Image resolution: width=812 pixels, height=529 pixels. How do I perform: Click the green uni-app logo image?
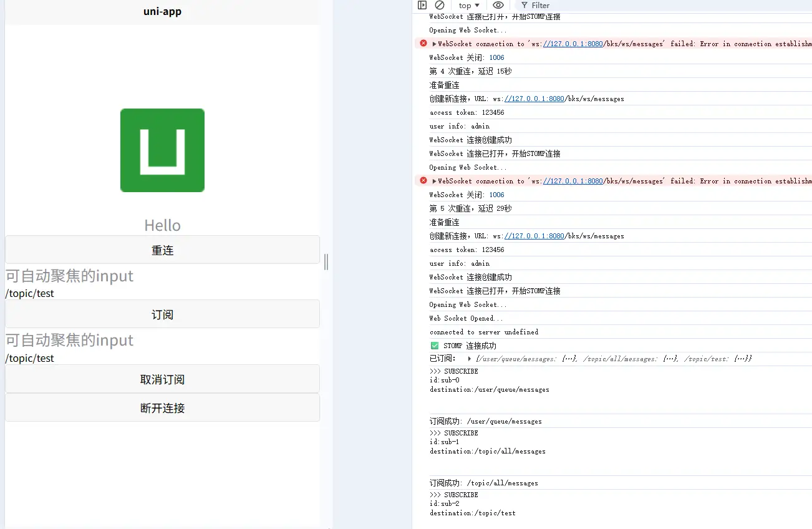click(x=162, y=150)
